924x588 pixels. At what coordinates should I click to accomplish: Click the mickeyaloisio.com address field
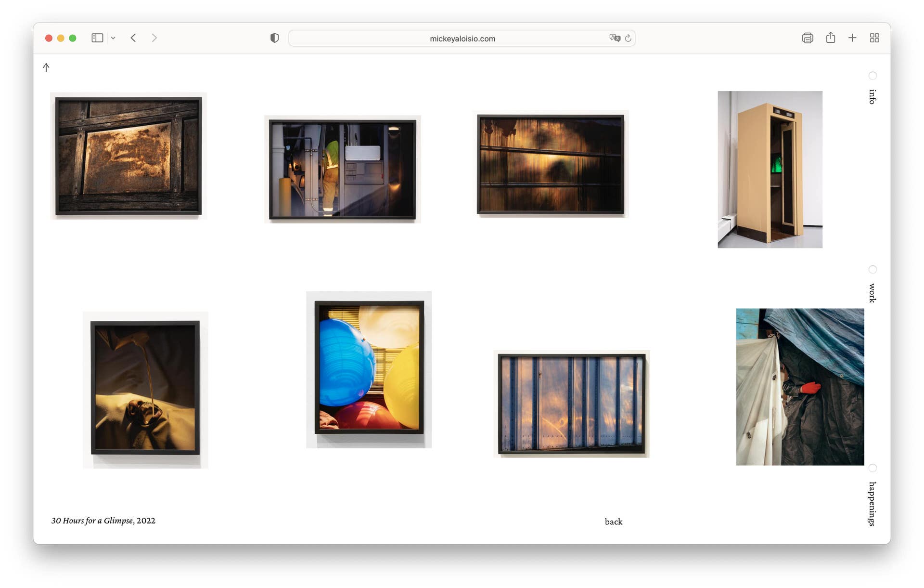[x=462, y=39]
